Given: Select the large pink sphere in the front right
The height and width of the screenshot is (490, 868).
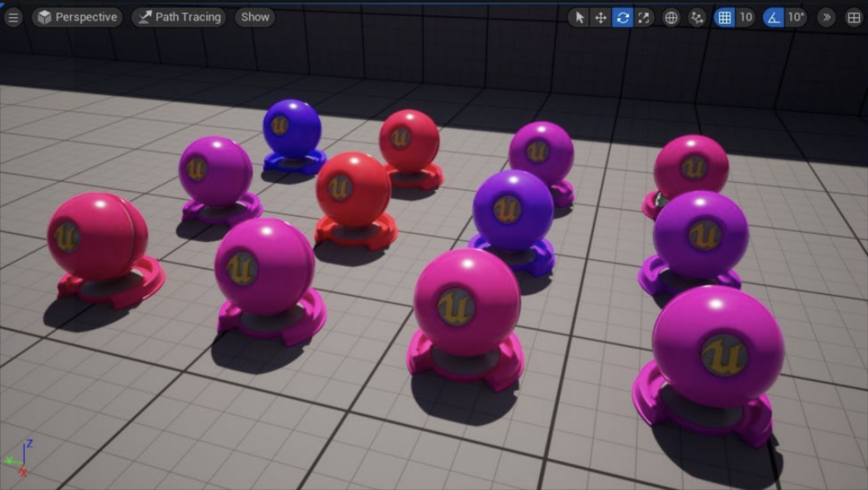Looking at the screenshot, I should 717,346.
